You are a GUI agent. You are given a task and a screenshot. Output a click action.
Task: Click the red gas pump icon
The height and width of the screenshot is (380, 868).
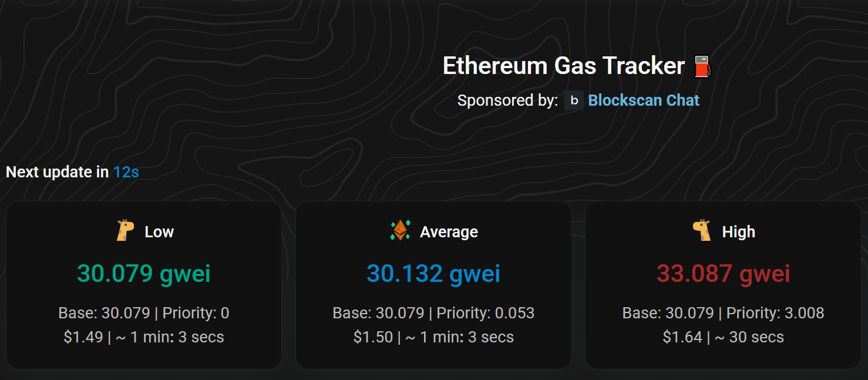702,66
